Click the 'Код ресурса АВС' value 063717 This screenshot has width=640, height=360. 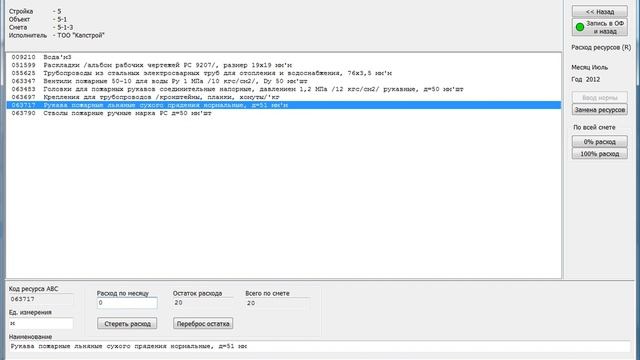[41, 299]
